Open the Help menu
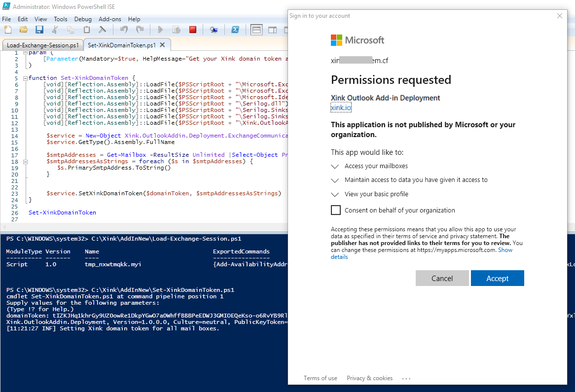575x392 pixels. [x=134, y=19]
